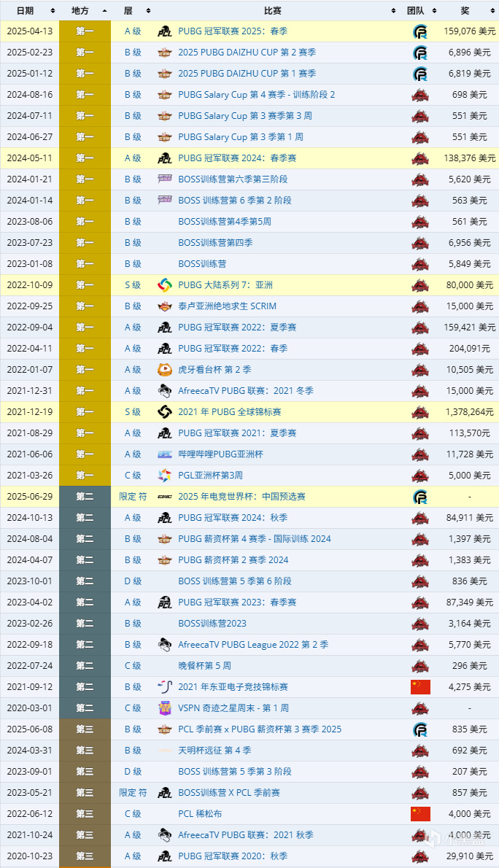Select date cell 2020-03-01
This screenshot has width=499, height=868.
click(29, 708)
